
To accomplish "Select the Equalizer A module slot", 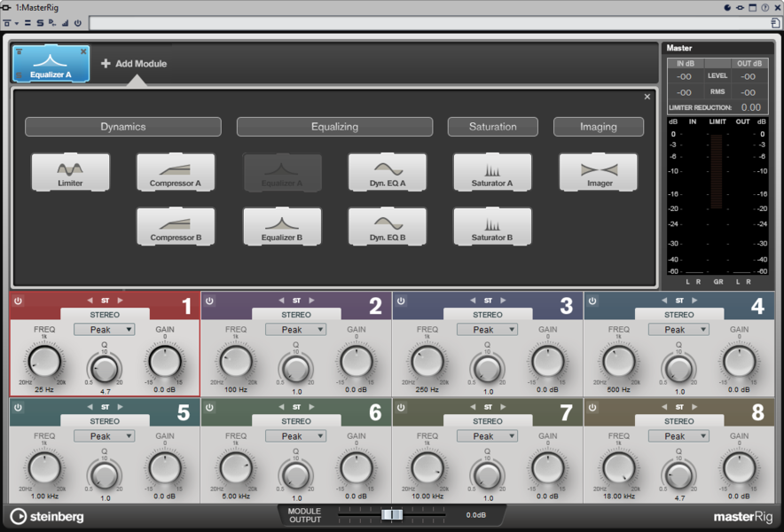I will [x=51, y=64].
